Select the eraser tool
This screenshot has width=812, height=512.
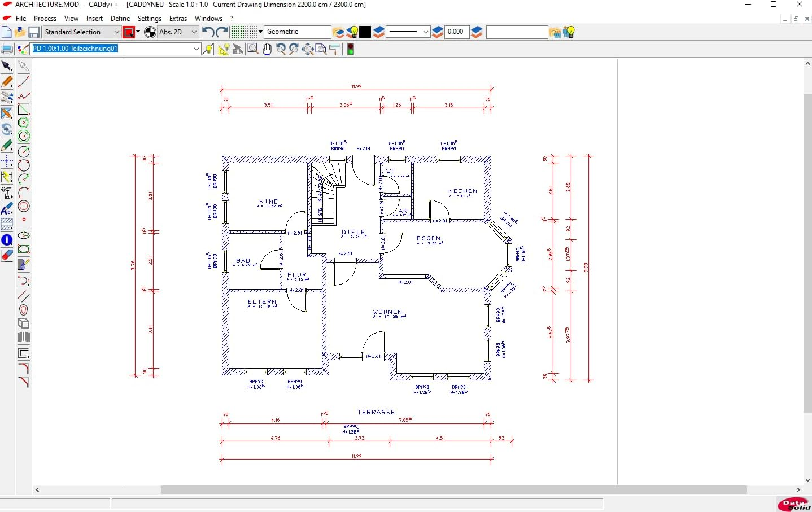(7, 255)
